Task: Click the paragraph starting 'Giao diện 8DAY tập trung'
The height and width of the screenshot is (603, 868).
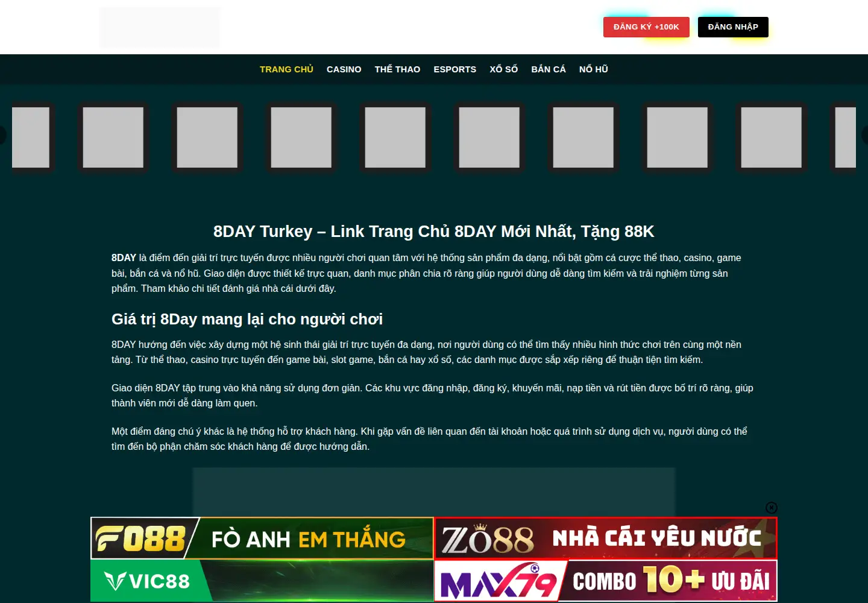Action: pos(433,396)
